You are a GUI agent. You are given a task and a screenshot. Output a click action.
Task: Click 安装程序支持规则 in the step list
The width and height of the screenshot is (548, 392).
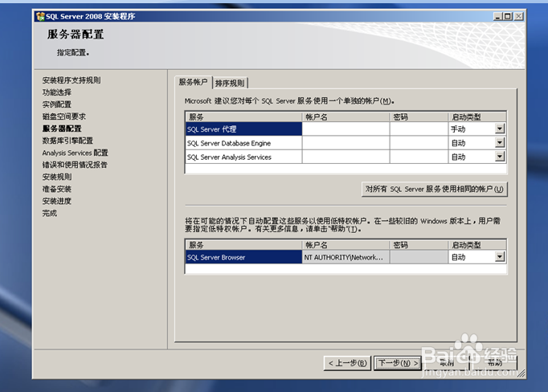pos(72,80)
